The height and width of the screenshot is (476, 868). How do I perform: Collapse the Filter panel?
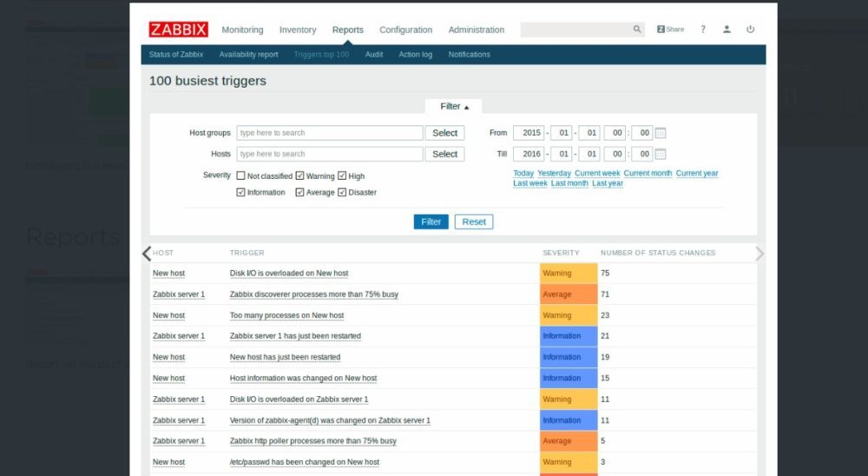[454, 106]
